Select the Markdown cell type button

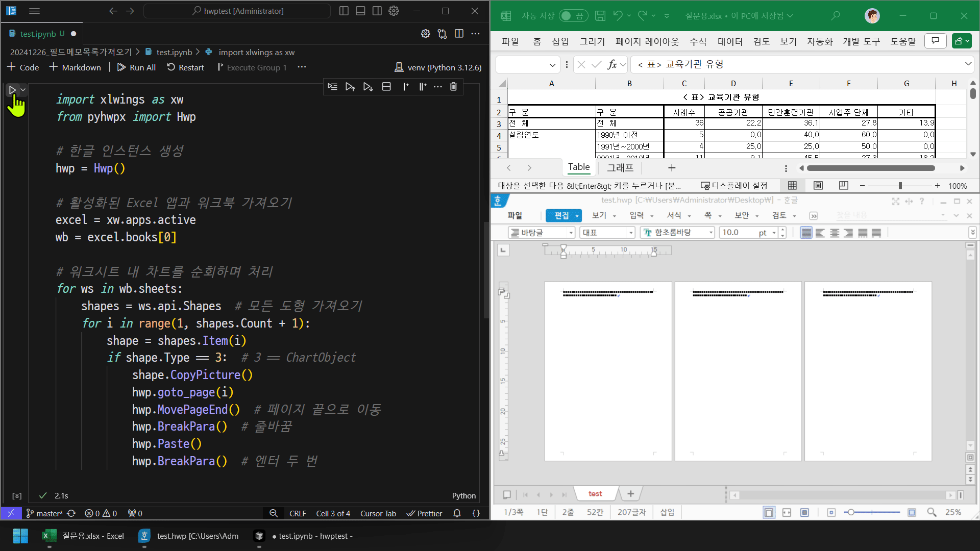point(75,67)
